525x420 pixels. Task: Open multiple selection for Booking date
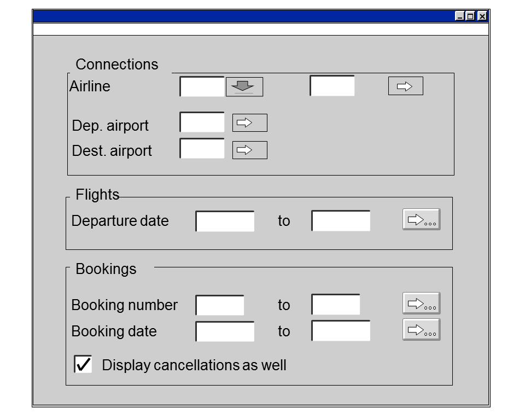pos(421,330)
